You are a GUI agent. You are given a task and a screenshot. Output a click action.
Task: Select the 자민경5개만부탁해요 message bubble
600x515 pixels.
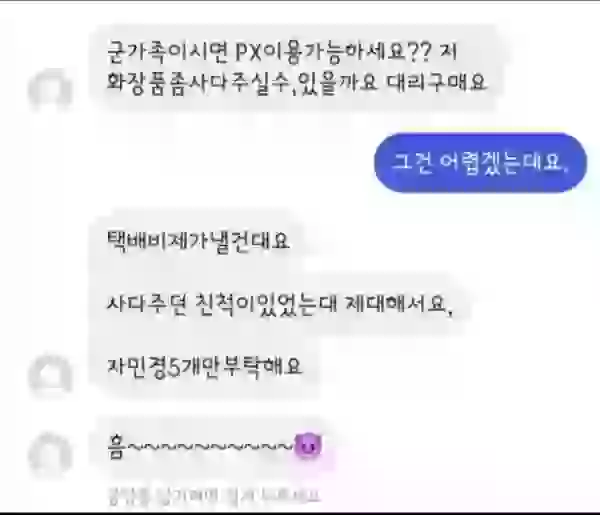204,367
